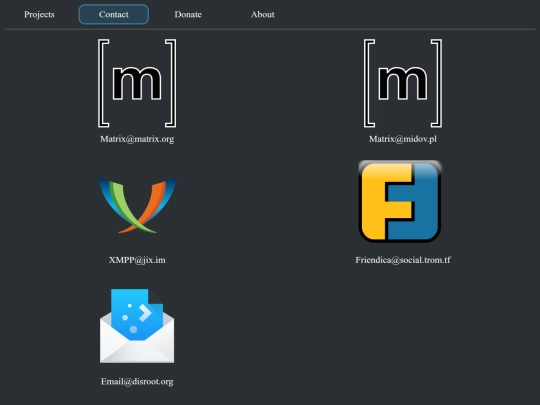Click the letter m in midov.pl logo
The width and height of the screenshot is (540, 405).
pos(403,83)
